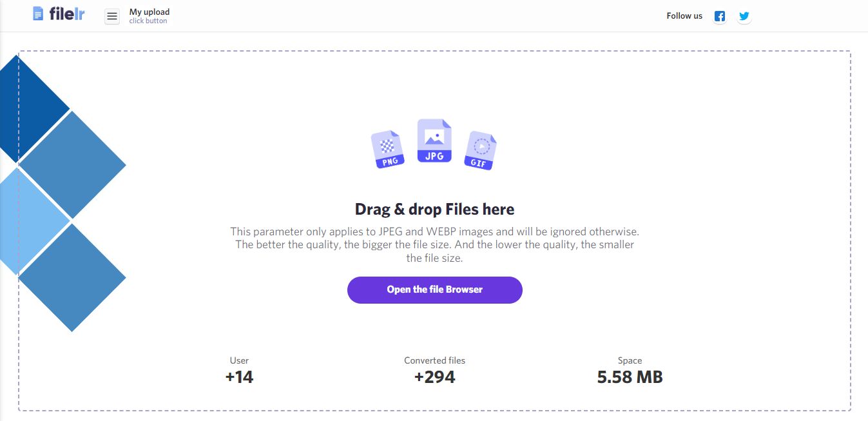The width and height of the screenshot is (868, 421).
Task: Click the Drag & drop Files here heading
Action: pyautogui.click(x=435, y=210)
